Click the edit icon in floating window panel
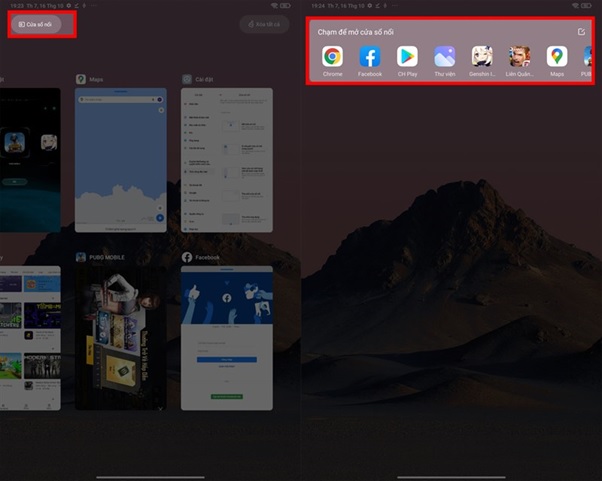Image resolution: width=602 pixels, height=481 pixels. pyautogui.click(x=582, y=32)
